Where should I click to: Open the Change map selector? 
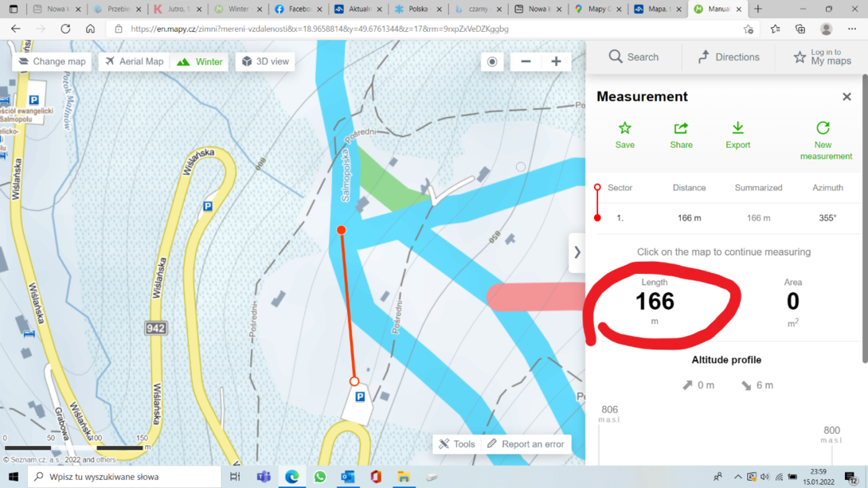[x=52, y=61]
